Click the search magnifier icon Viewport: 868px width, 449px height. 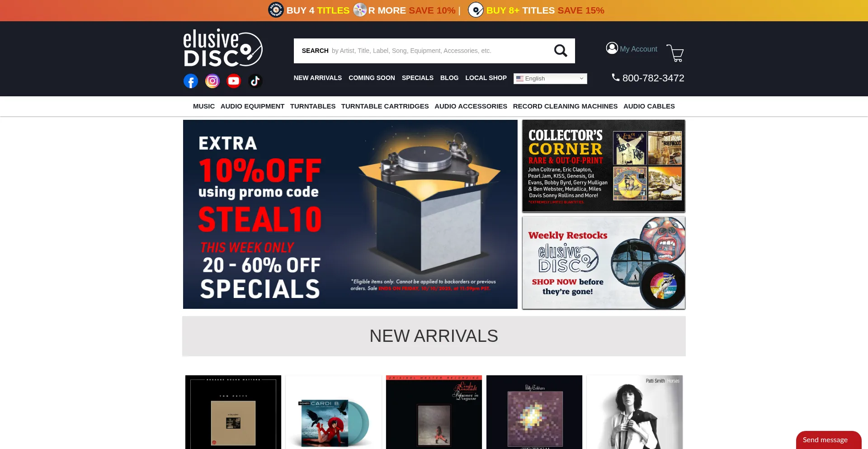(x=561, y=51)
